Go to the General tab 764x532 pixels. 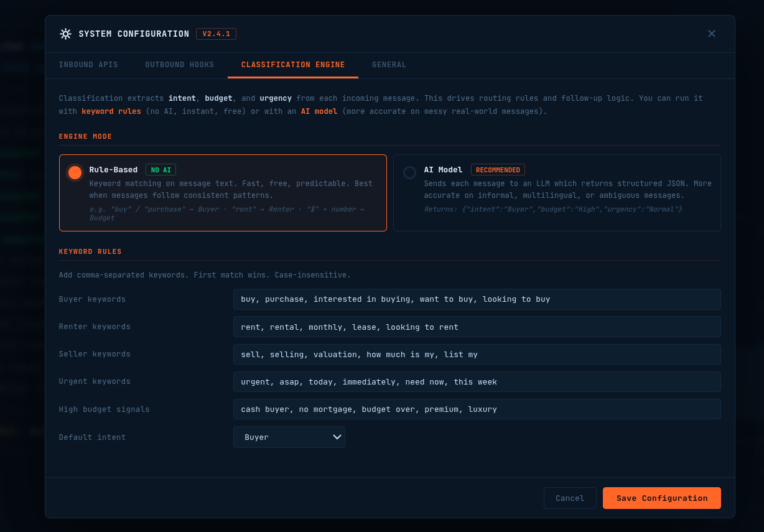pos(389,65)
